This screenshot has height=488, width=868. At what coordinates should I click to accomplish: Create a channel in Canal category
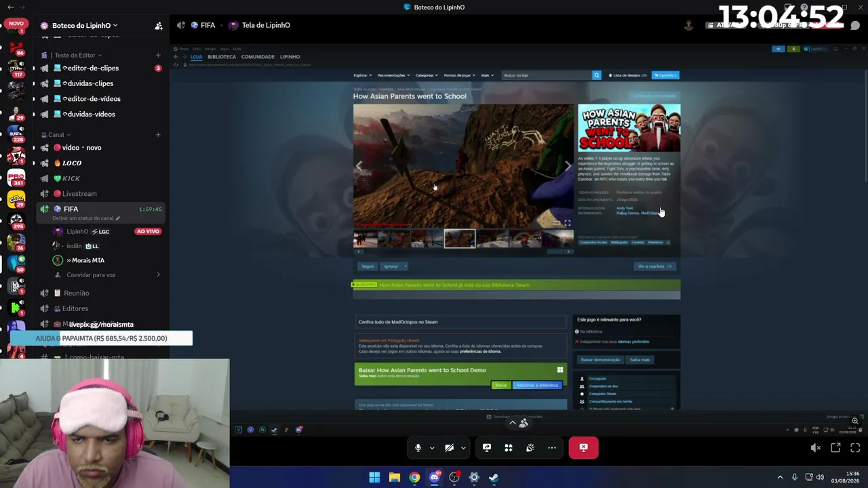158,135
